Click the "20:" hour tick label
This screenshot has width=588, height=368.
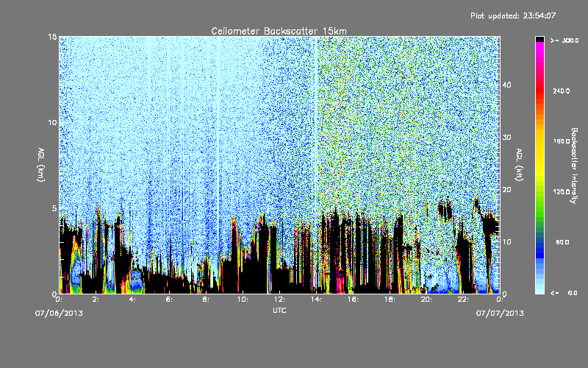point(426,300)
